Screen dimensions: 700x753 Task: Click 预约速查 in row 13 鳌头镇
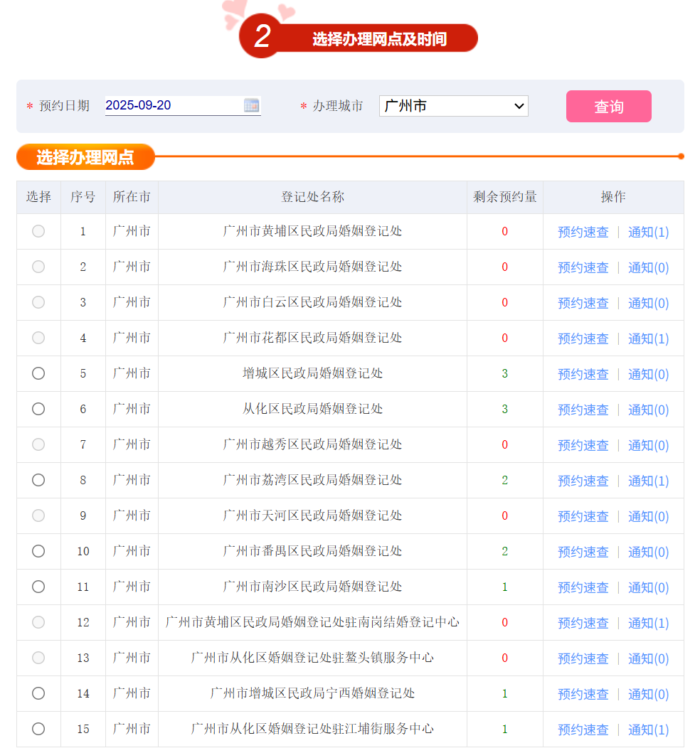pos(583,658)
